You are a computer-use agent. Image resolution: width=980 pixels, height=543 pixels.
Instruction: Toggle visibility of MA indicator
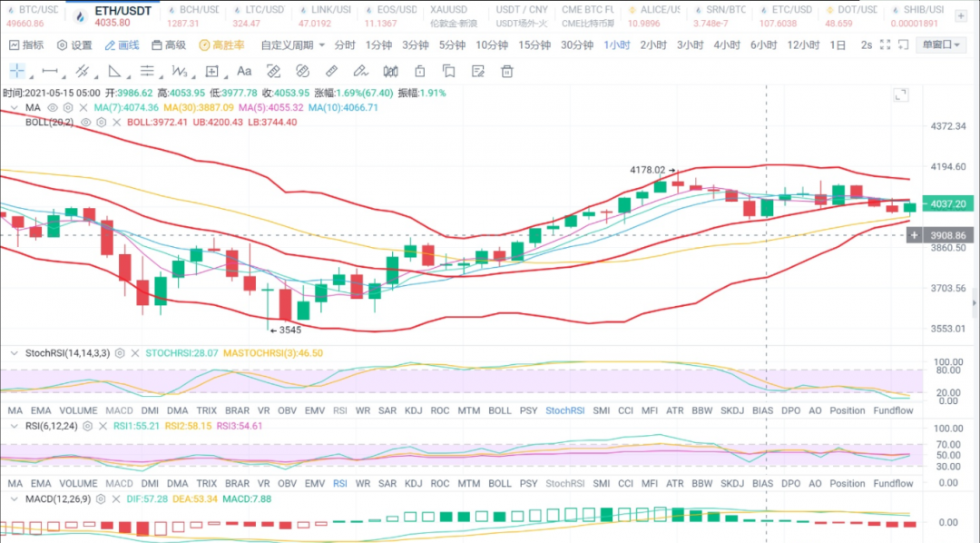coord(53,107)
